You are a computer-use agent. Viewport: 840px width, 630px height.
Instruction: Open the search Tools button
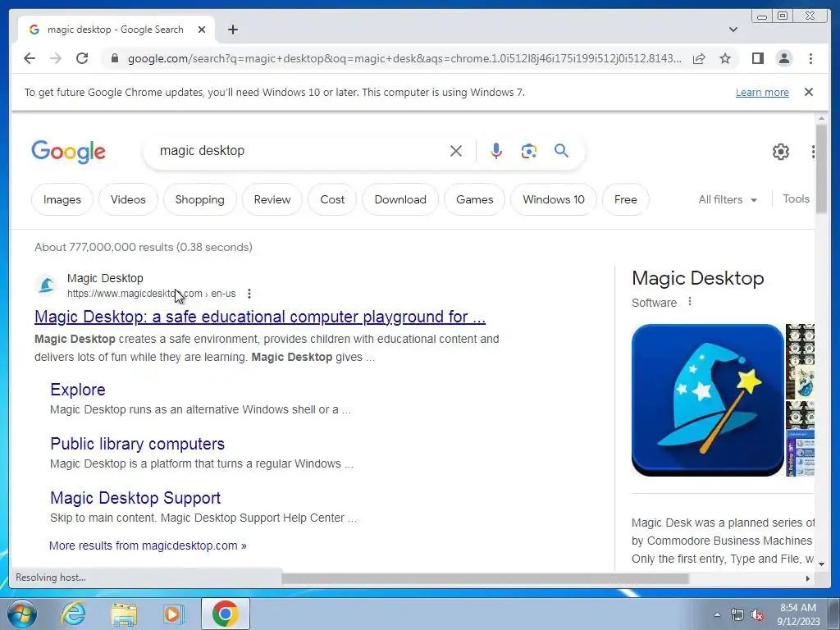796,199
